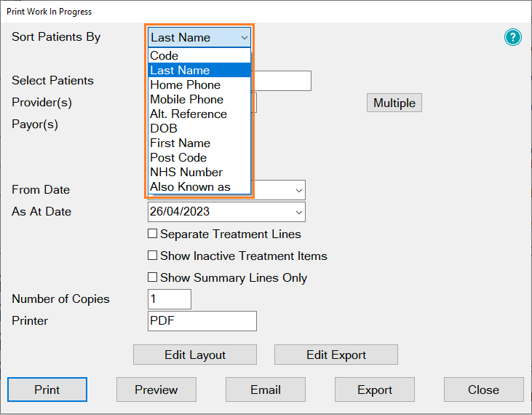Enable Separate Treatment Lines checkbox
The width and height of the screenshot is (532, 415).
pyautogui.click(x=152, y=234)
